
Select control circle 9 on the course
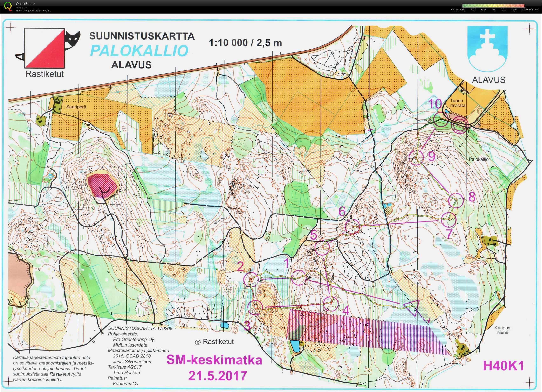(x=416, y=158)
